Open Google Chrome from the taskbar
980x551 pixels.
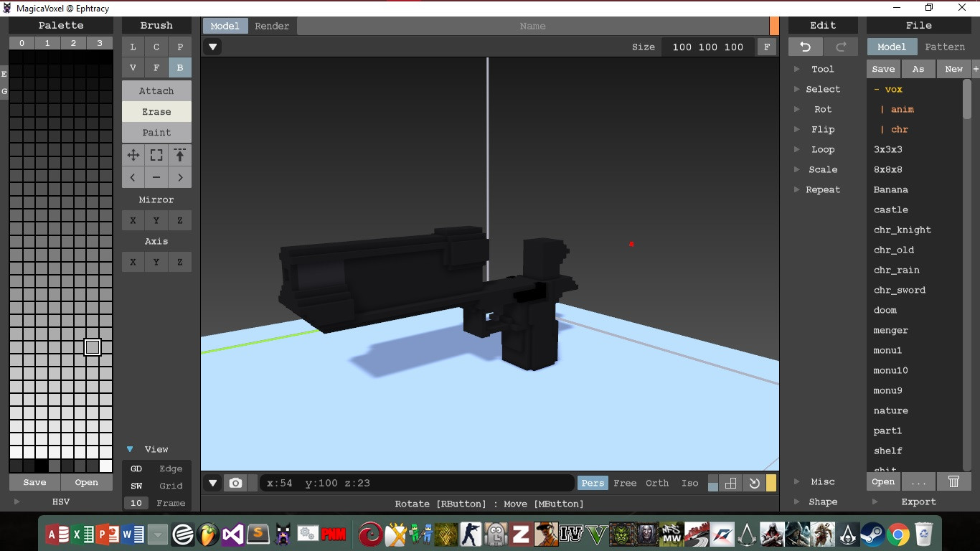click(897, 534)
